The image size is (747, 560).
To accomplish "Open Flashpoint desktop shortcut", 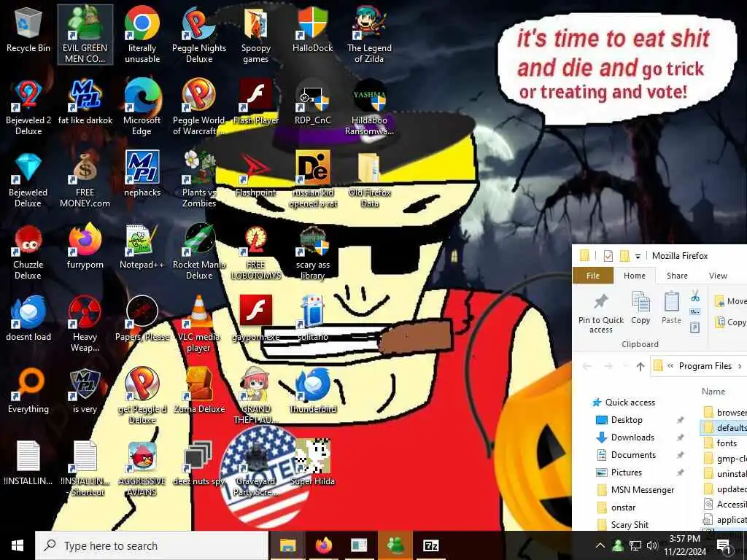I will (x=256, y=175).
